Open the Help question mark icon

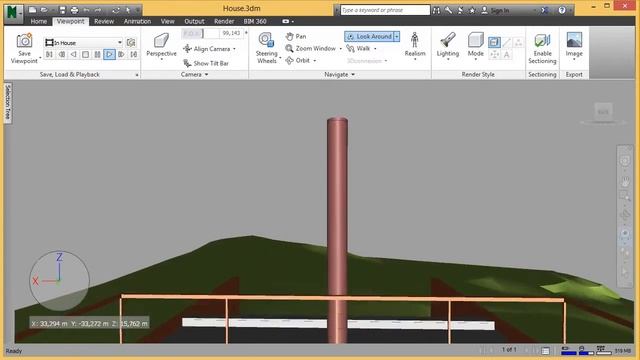[562, 10]
